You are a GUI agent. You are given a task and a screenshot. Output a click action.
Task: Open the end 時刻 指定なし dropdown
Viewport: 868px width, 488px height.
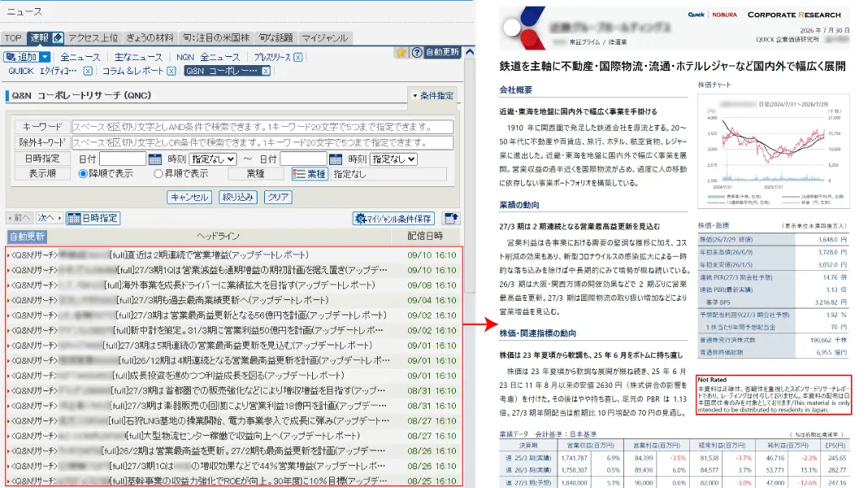tap(393, 159)
